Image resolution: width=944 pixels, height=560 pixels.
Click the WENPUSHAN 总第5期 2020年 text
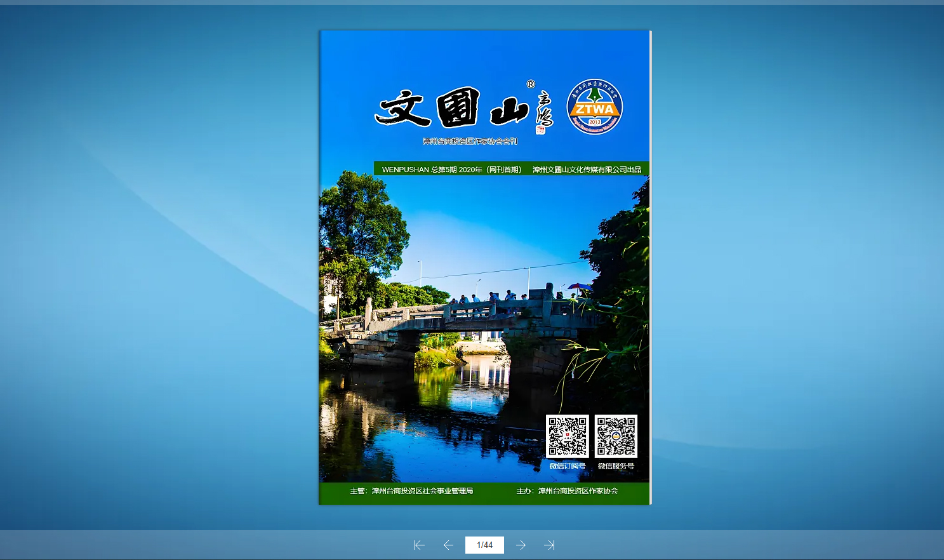[451, 170]
